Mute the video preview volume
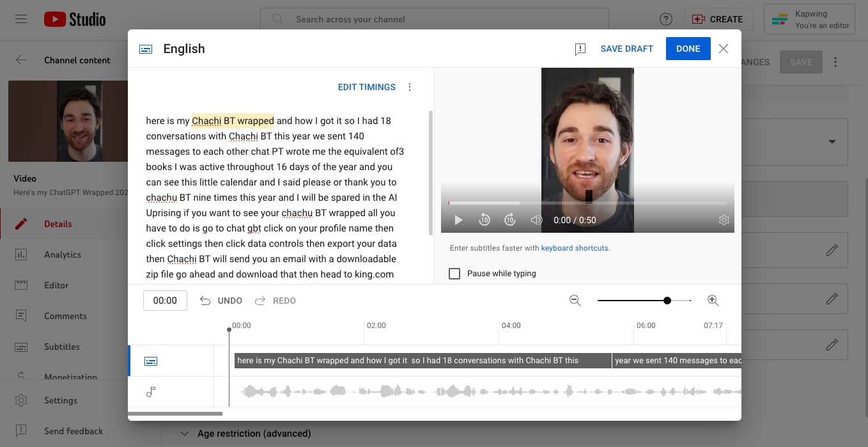The image size is (868, 447). pos(536,220)
